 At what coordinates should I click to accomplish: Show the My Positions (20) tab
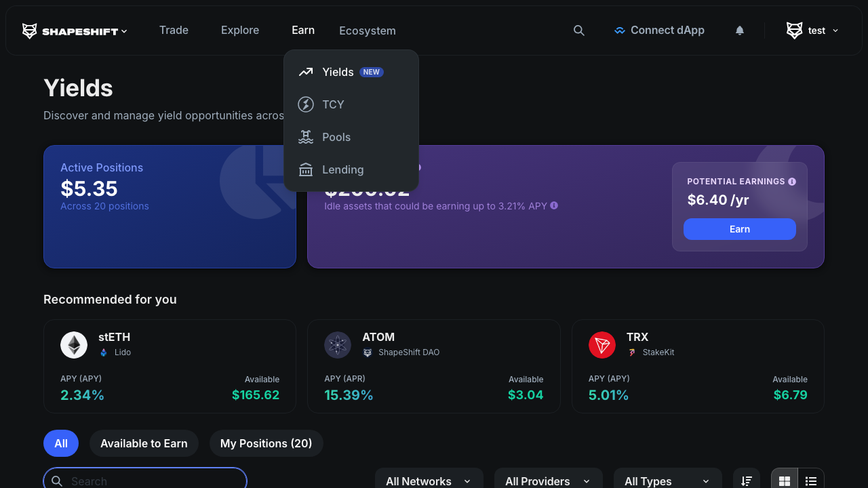[x=266, y=443]
